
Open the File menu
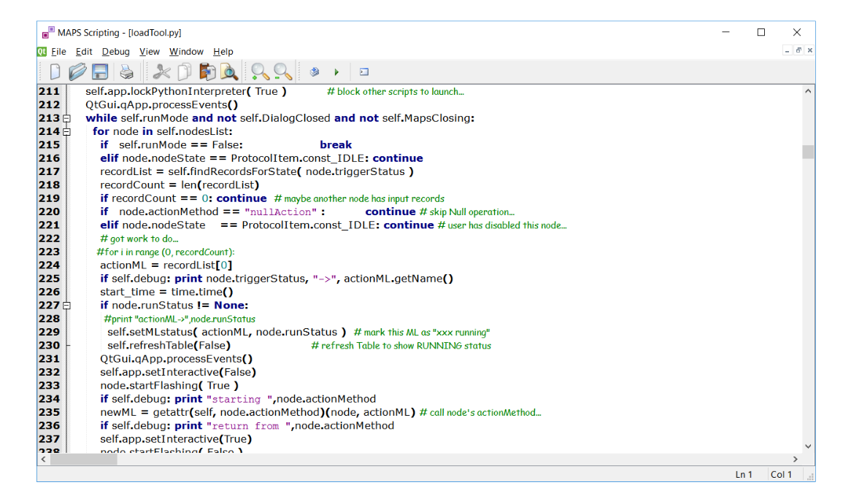pos(58,52)
